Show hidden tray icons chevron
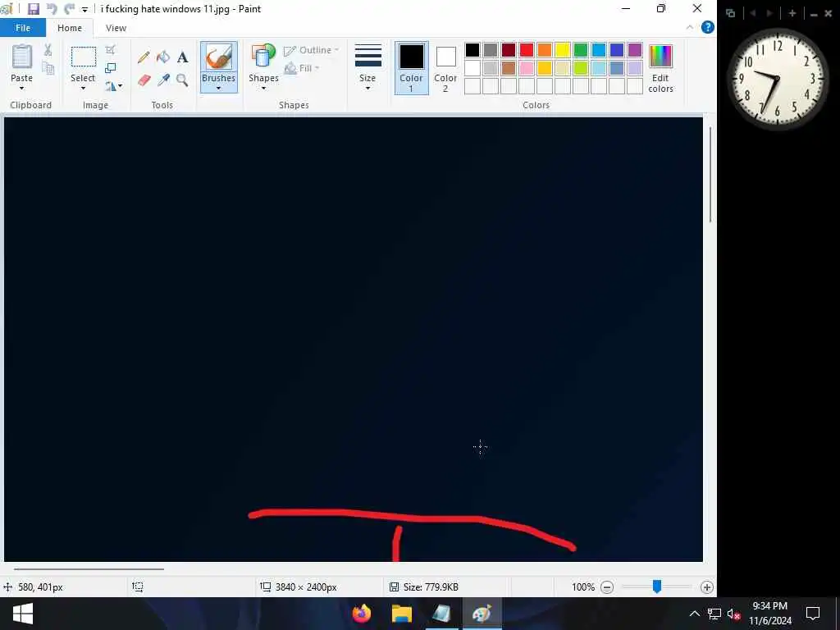 point(694,614)
